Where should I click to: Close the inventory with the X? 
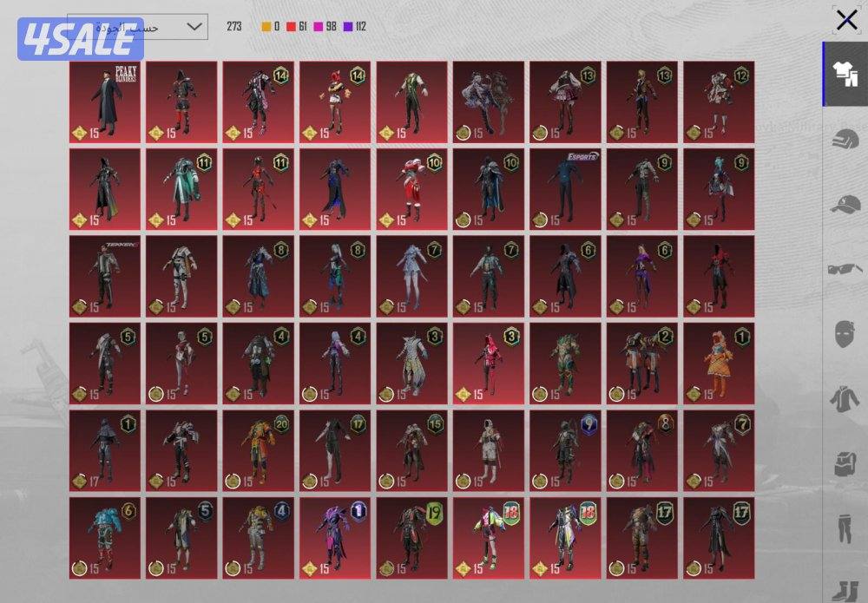coord(846,20)
